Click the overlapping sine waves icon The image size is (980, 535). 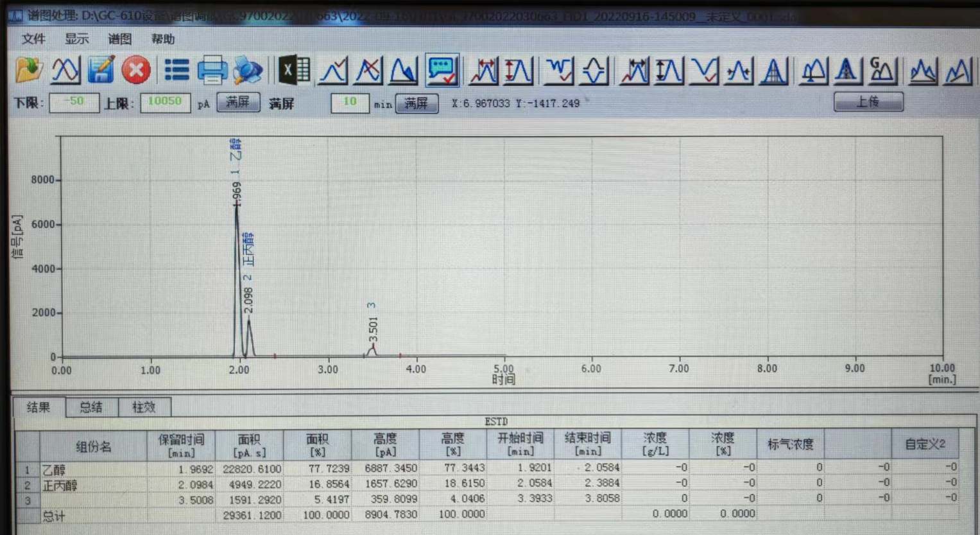[x=65, y=70]
